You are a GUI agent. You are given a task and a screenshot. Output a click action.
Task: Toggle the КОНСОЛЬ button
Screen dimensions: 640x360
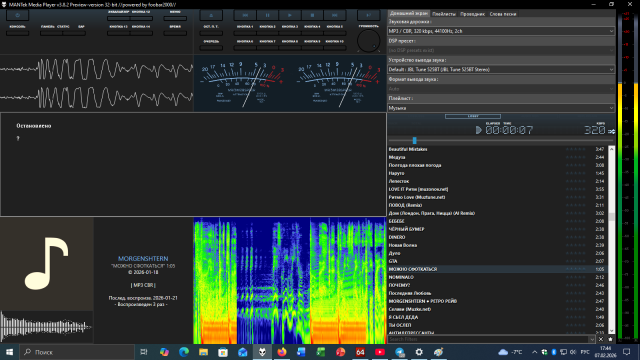(x=18, y=33)
